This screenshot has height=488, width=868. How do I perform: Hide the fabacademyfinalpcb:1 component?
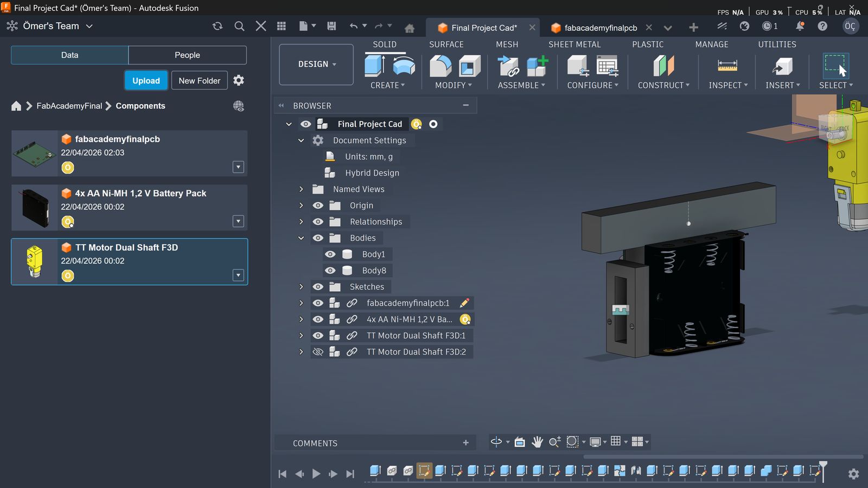pos(318,303)
